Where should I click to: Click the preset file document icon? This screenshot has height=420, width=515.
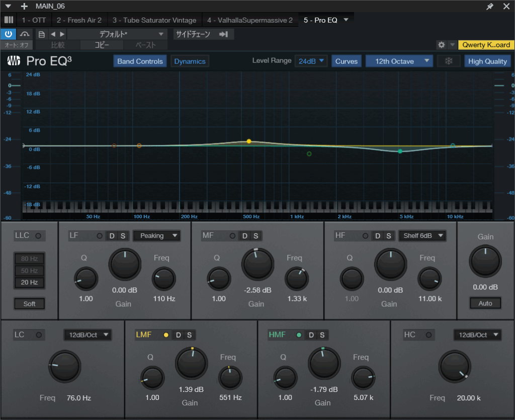pyautogui.click(x=41, y=34)
